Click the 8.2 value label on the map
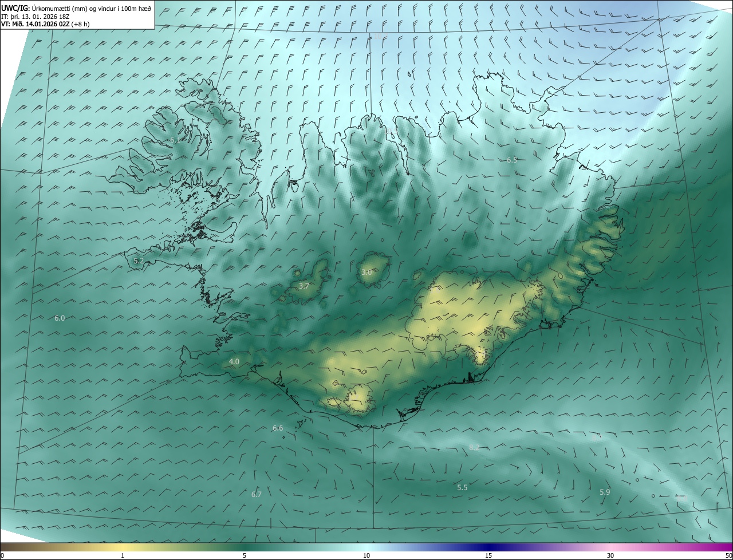The image size is (733, 560). (474, 447)
